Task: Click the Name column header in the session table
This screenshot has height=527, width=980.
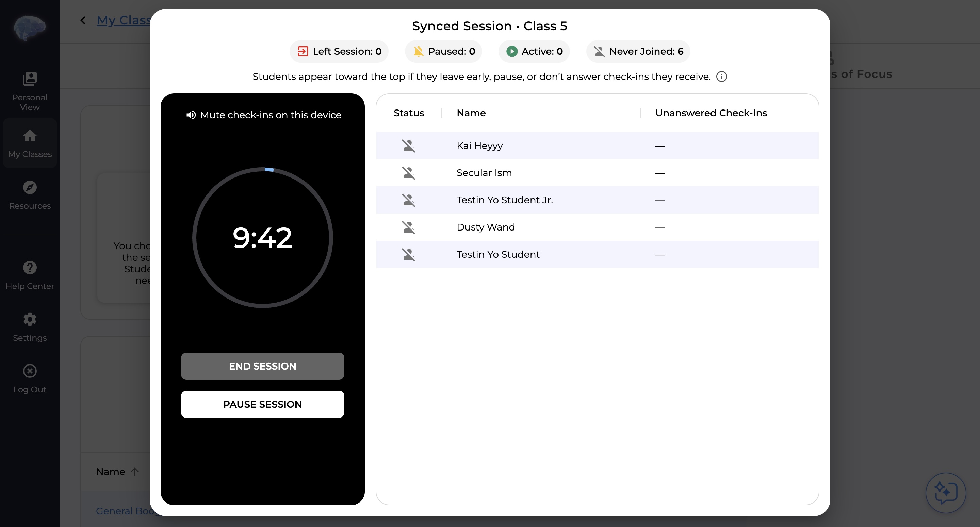Action: point(471,113)
